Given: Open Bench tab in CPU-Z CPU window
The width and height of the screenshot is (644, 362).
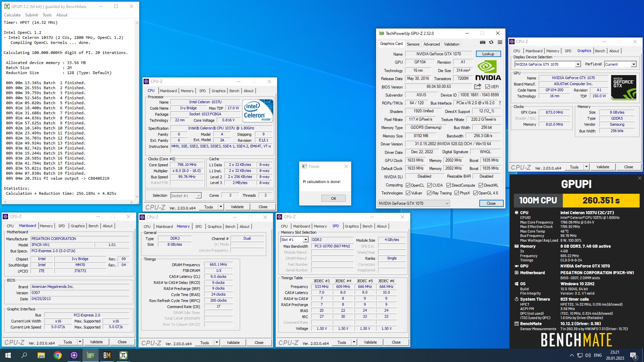Looking at the screenshot, I should pos(234,91).
